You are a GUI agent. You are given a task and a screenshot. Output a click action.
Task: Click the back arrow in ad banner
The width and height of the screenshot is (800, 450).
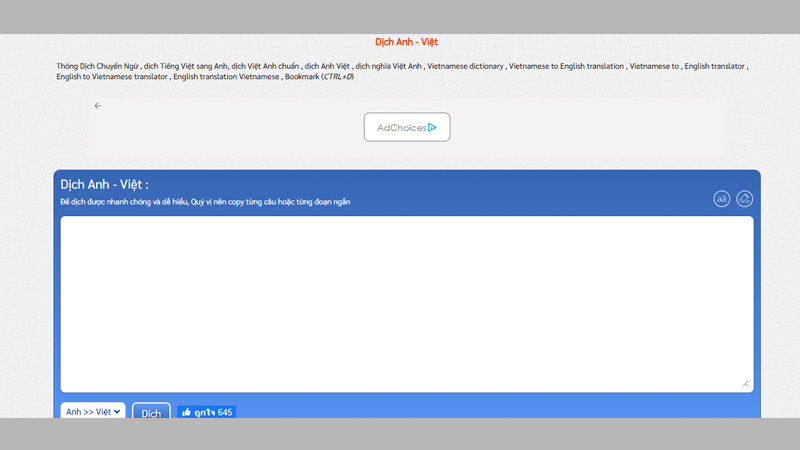point(98,106)
